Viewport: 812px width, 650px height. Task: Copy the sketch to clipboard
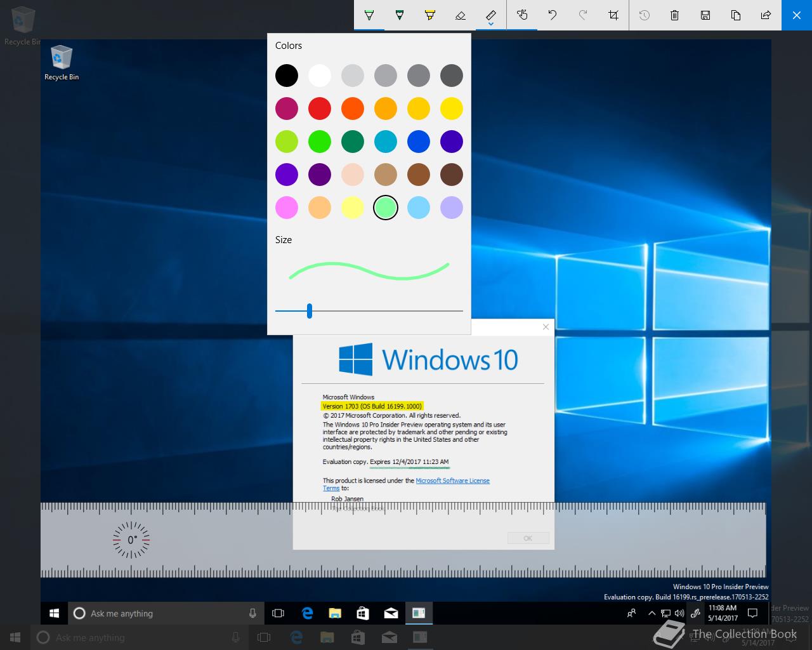click(x=736, y=15)
